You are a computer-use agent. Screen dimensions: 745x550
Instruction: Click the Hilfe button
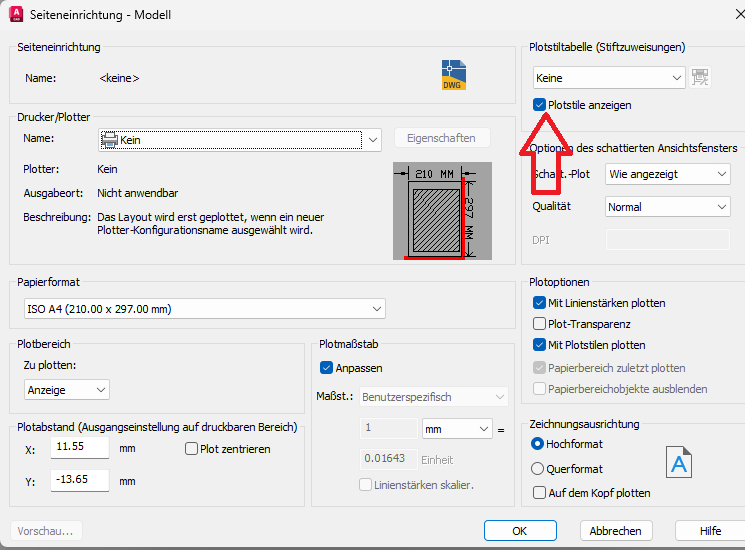(x=710, y=531)
